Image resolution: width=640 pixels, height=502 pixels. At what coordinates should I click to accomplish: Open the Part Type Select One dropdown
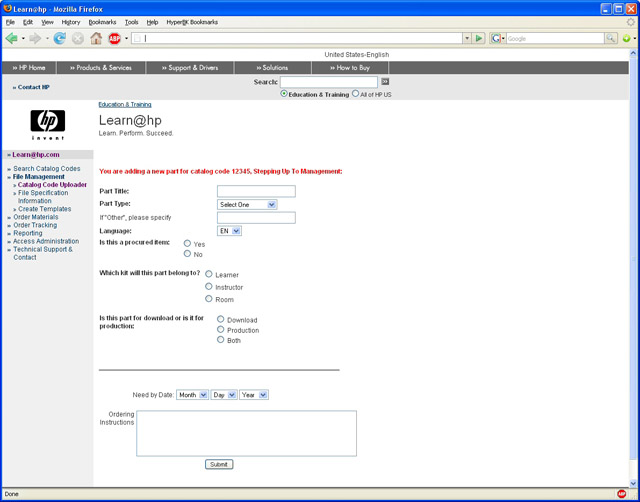247,204
